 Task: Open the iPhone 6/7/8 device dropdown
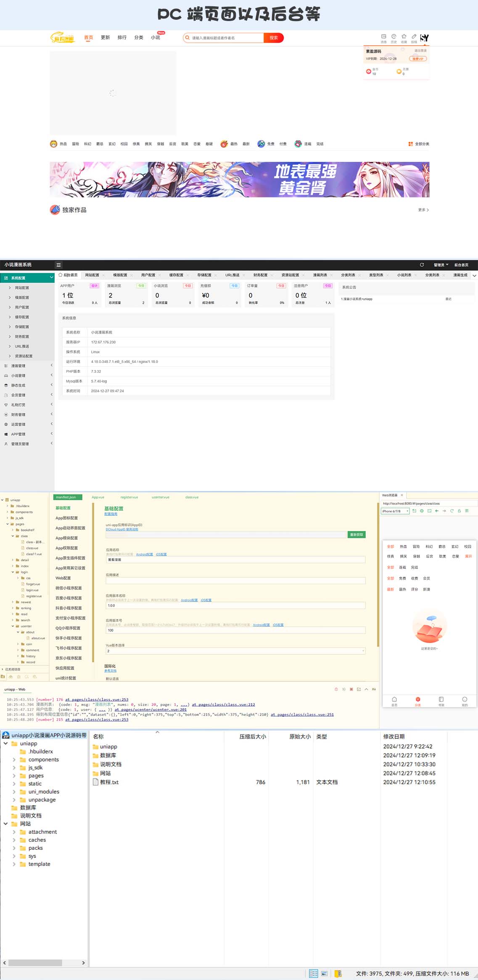pos(395,511)
